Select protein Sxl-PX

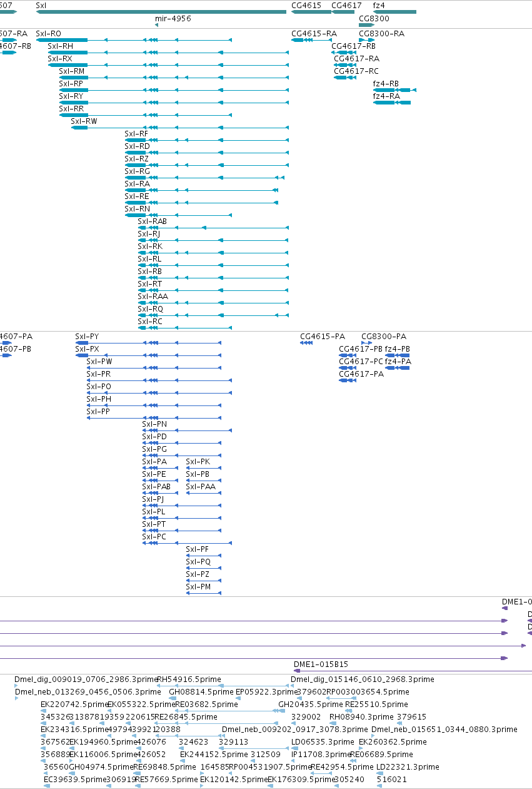(87, 349)
